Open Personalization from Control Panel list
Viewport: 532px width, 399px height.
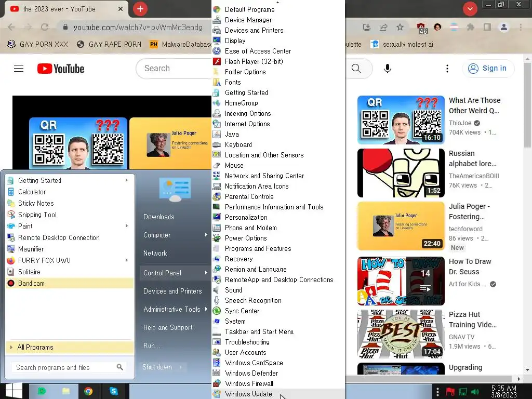point(278,217)
